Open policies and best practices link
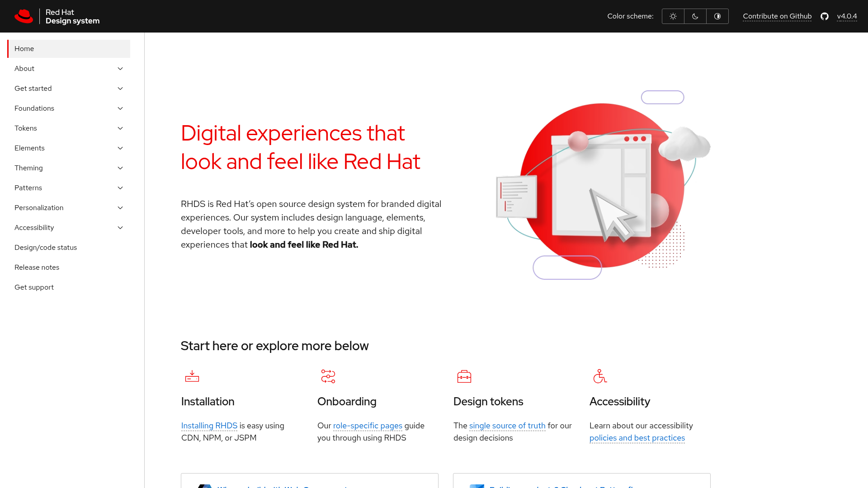Viewport: 868px width, 488px height. point(637,438)
